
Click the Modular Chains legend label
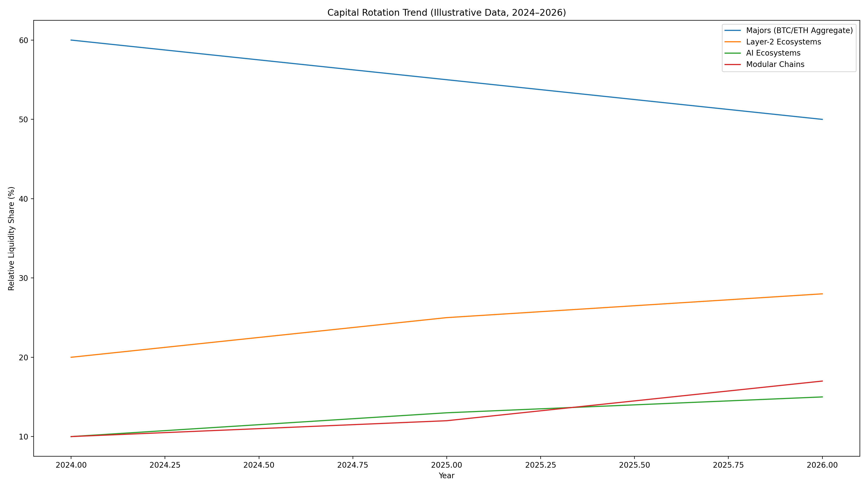pyautogui.click(x=775, y=64)
